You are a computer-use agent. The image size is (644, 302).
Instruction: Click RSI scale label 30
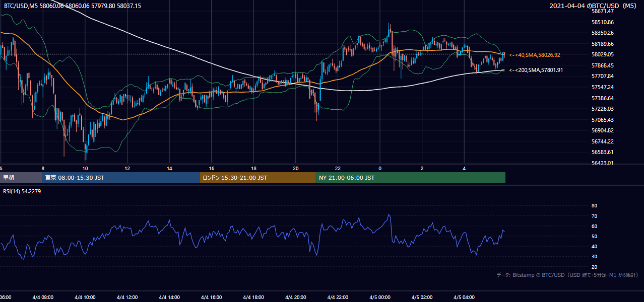click(x=594, y=257)
